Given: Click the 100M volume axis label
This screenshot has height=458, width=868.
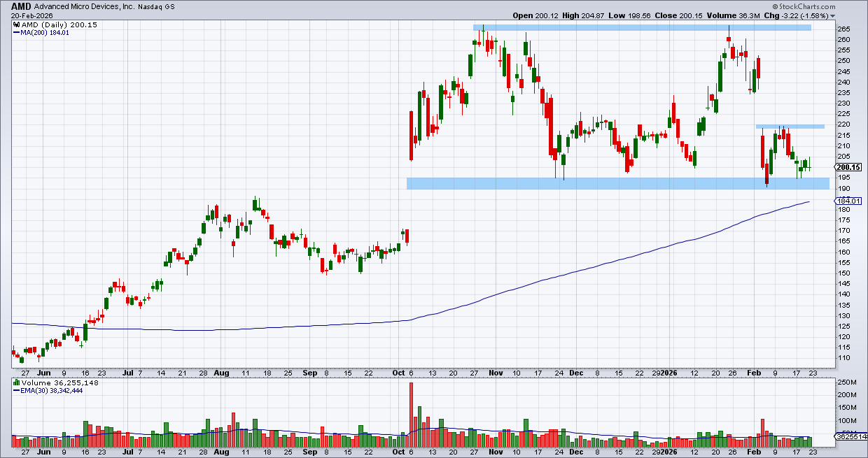Looking at the screenshot, I should (x=846, y=421).
